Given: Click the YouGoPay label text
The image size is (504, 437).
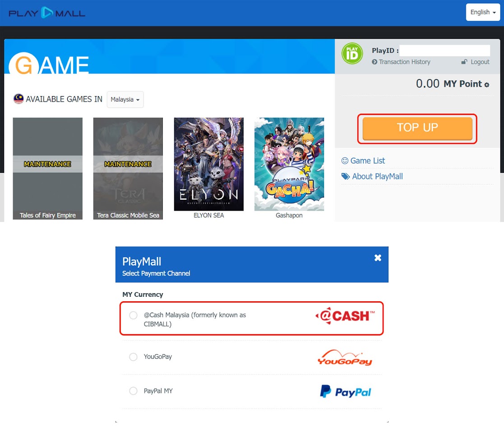Looking at the screenshot, I should 158,357.
